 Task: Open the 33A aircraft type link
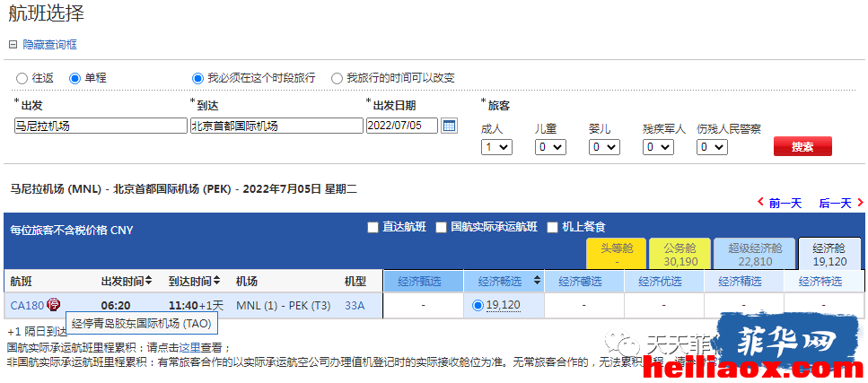355,305
